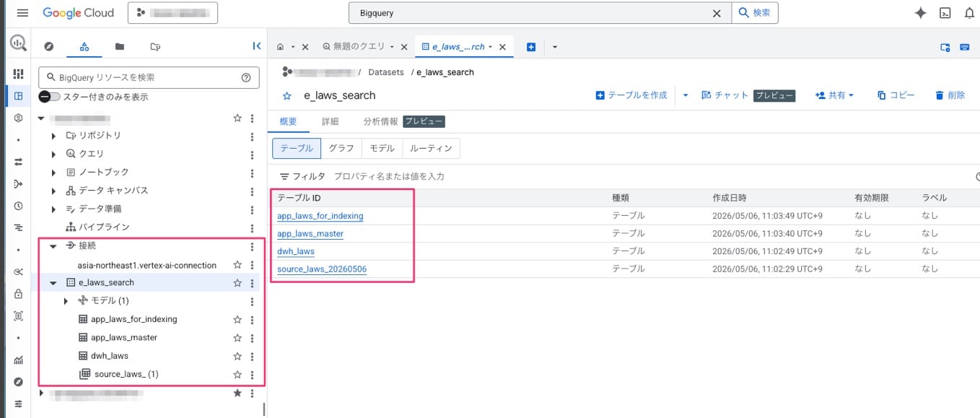The height and width of the screenshot is (418, 980).
Task: Select the compass icon tab in explorer panel
Action: 49,46
